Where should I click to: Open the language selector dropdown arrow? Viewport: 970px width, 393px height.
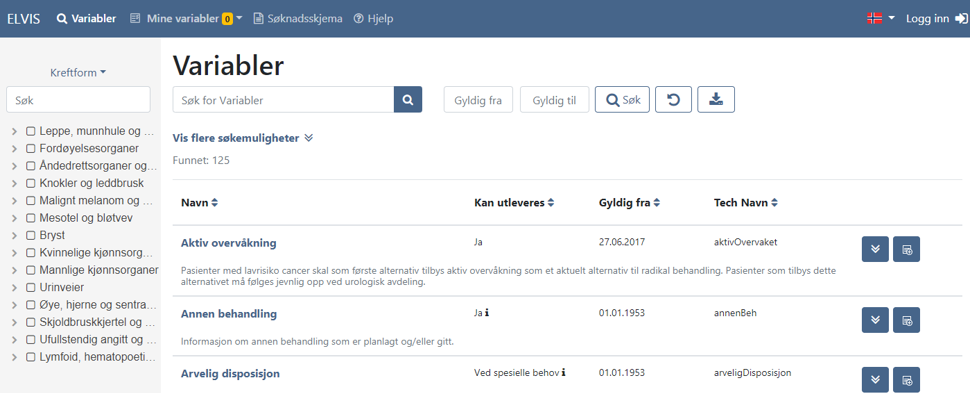pyautogui.click(x=891, y=19)
